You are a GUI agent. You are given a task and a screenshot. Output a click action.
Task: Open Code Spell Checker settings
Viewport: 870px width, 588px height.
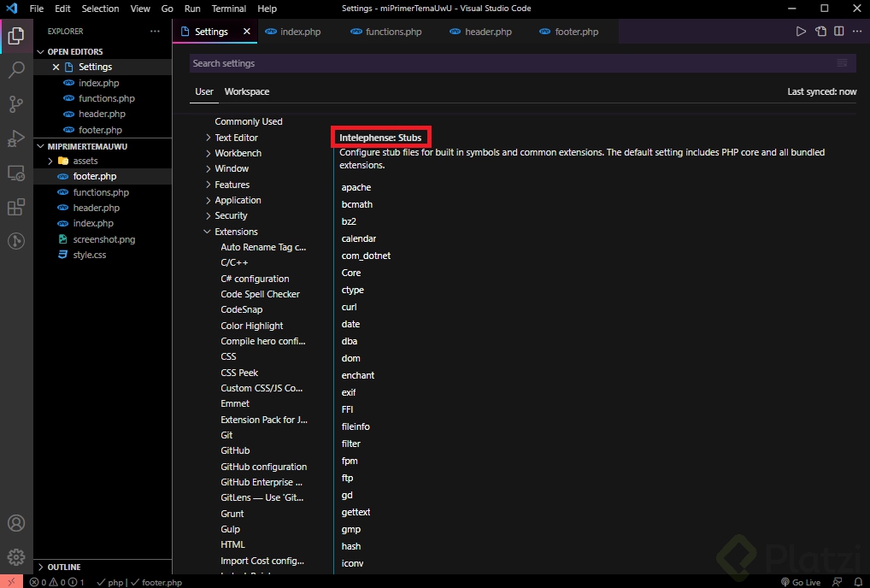(x=260, y=294)
